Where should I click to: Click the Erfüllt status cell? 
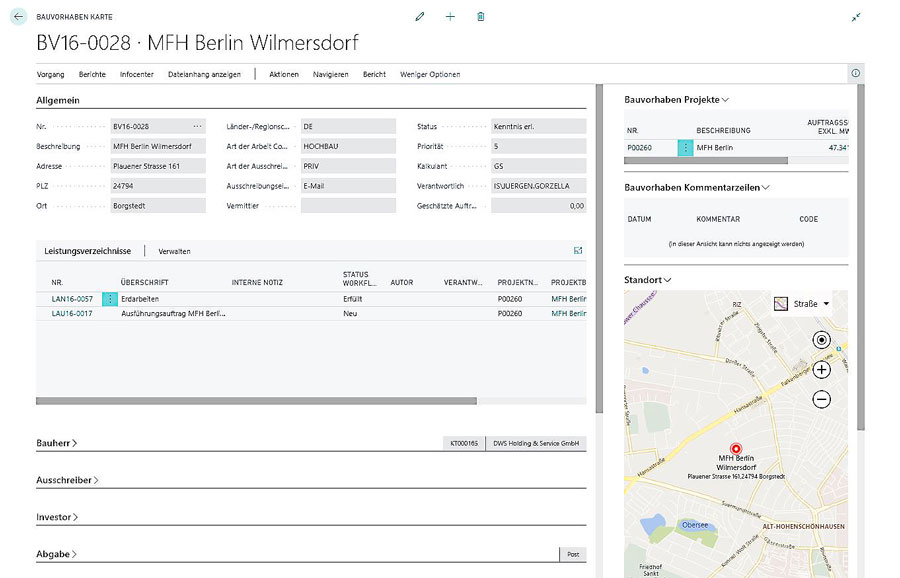[353, 299]
